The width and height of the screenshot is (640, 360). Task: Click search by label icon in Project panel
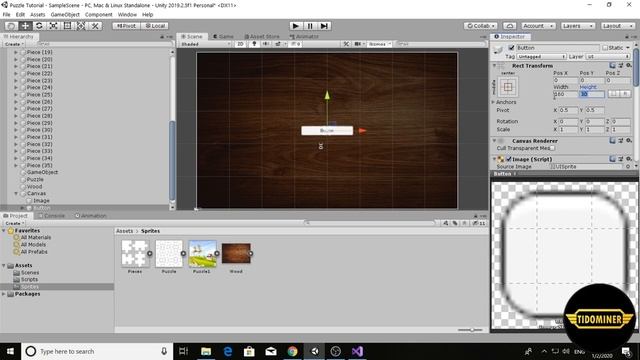[x=455, y=223]
